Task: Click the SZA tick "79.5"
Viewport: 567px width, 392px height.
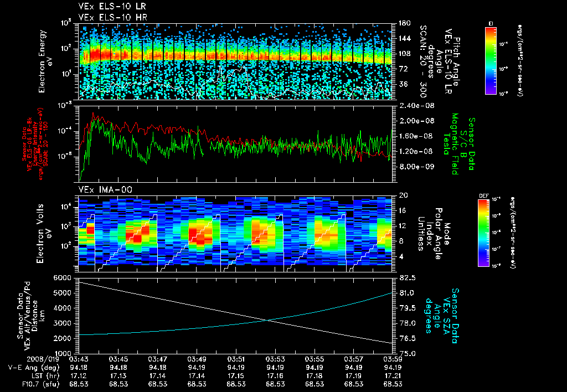Action: (x=407, y=308)
